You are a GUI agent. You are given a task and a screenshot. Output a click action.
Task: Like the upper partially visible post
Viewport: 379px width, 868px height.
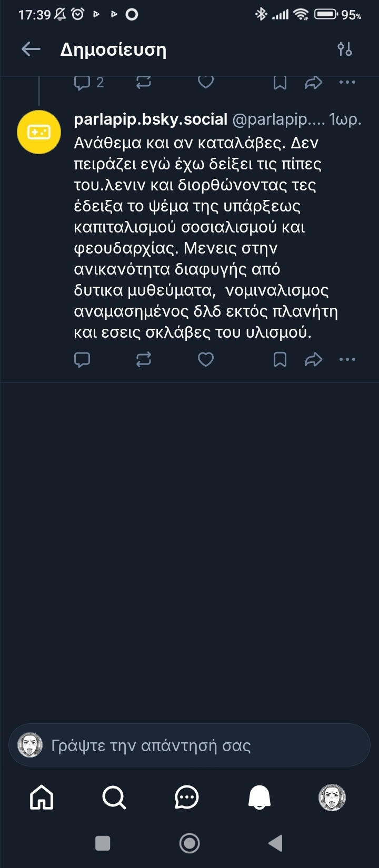click(205, 82)
